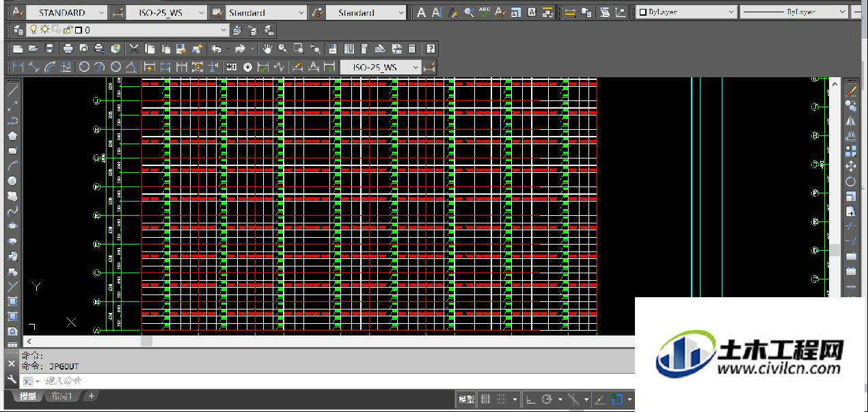Click the Help question mark icon
This screenshot has height=412, width=868.
(431, 49)
